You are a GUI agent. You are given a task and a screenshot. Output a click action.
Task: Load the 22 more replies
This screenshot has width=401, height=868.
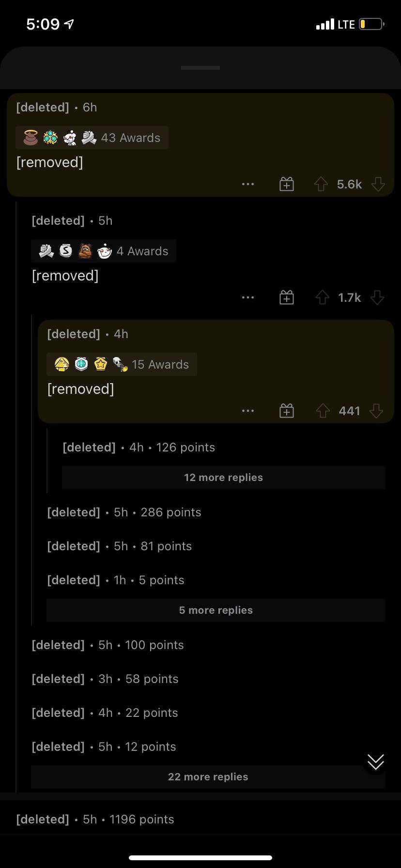coord(208,777)
